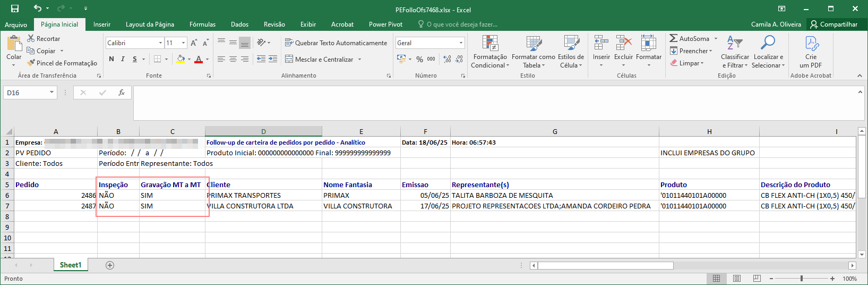This screenshot has height=285, width=868.
Task: Open the Formatar cells menu
Action: 649,52
